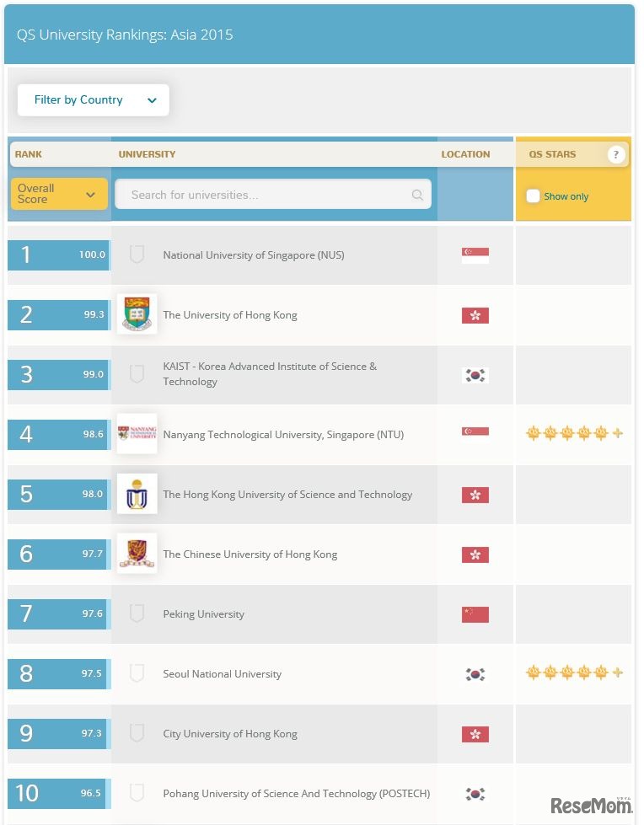Screen dimensions: 644x825
Task: Click the China flag in Peking University row
Action: [475, 614]
